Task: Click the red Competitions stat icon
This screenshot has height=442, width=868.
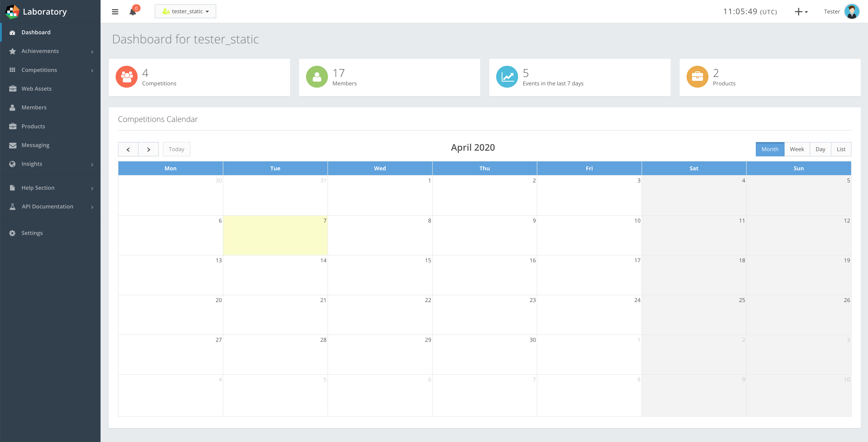Action: 126,77
